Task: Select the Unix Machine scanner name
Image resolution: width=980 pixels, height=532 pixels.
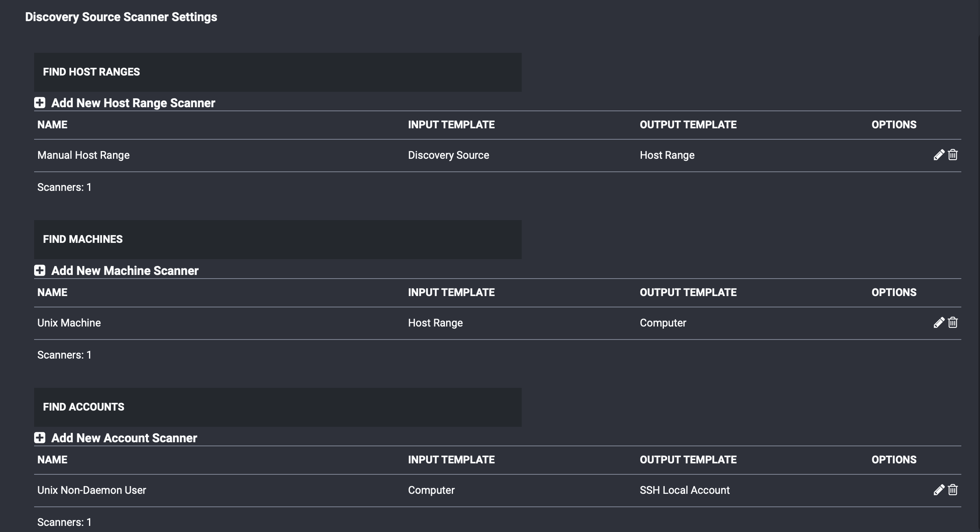Action: pyautogui.click(x=69, y=322)
